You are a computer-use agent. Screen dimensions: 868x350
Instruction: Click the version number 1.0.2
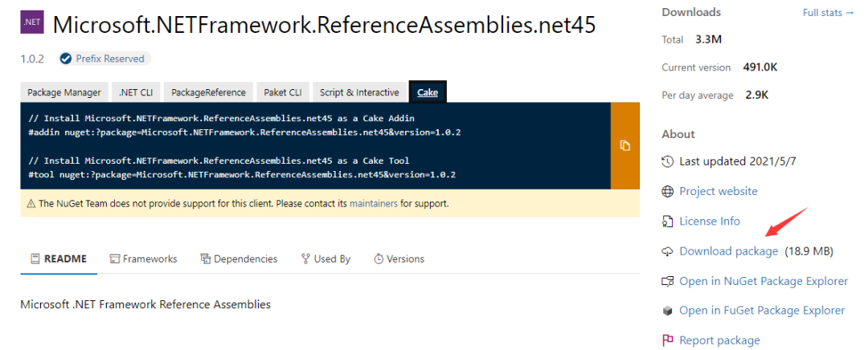pyautogui.click(x=32, y=59)
